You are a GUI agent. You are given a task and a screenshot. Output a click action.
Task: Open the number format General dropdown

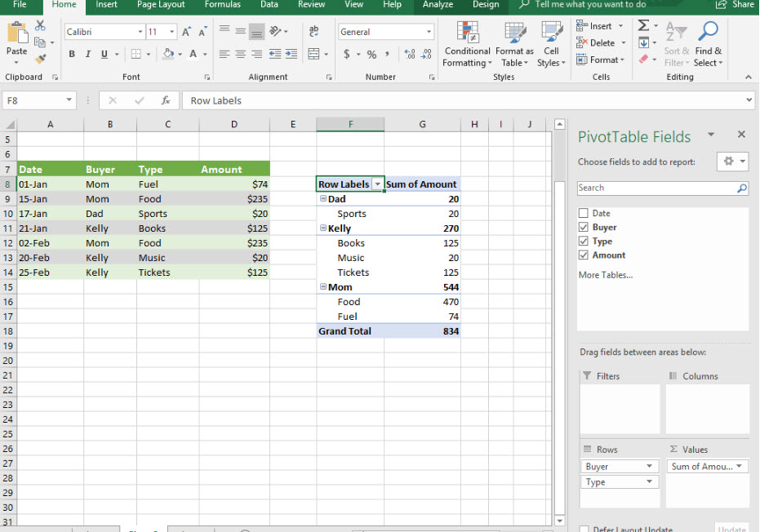(429, 33)
